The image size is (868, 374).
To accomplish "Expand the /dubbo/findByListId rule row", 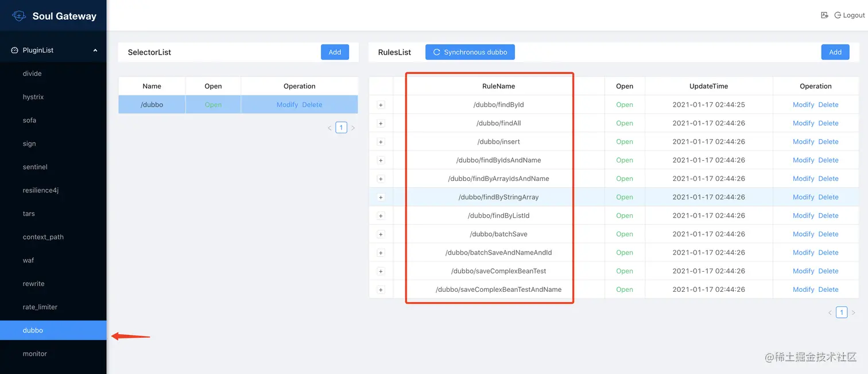I will tap(381, 216).
